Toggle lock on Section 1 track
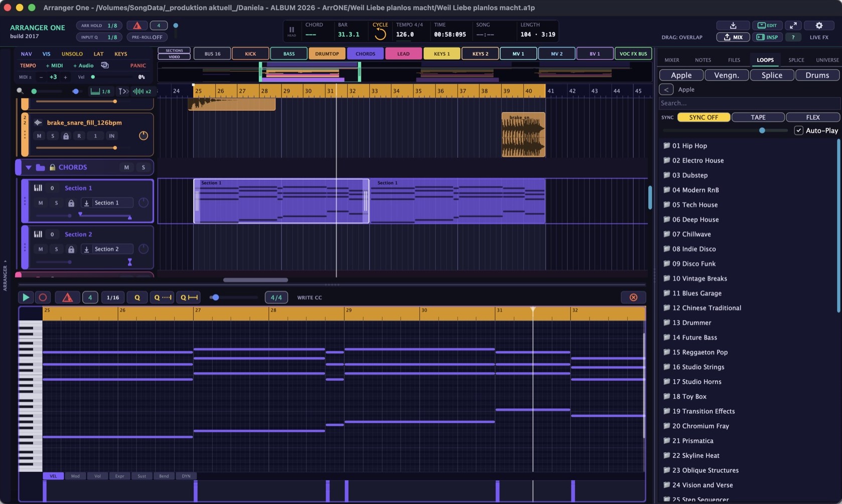 pos(71,203)
